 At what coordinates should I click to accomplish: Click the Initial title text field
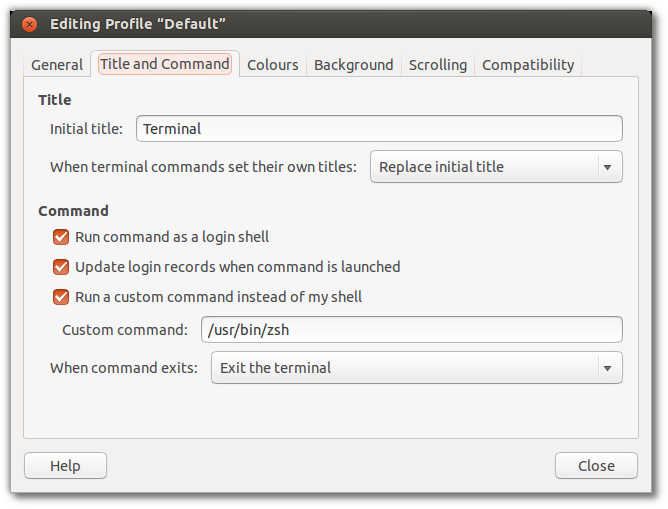[x=379, y=129]
